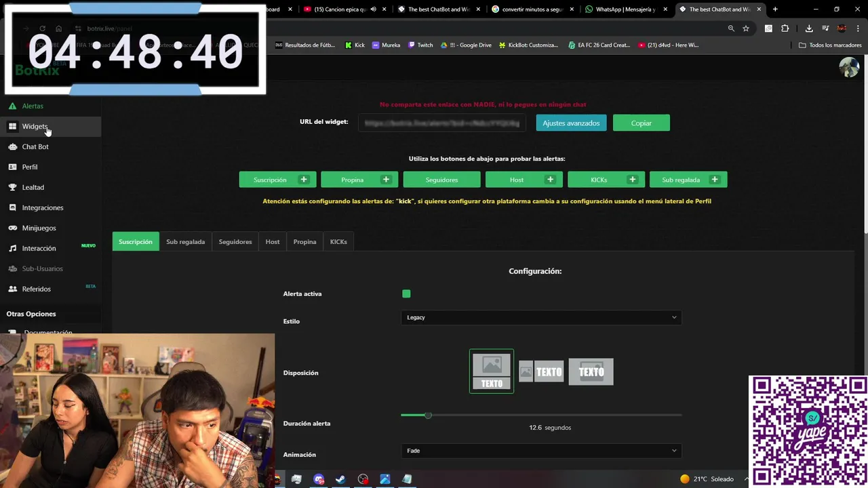Switch to Seguidores alert tab

(235, 242)
